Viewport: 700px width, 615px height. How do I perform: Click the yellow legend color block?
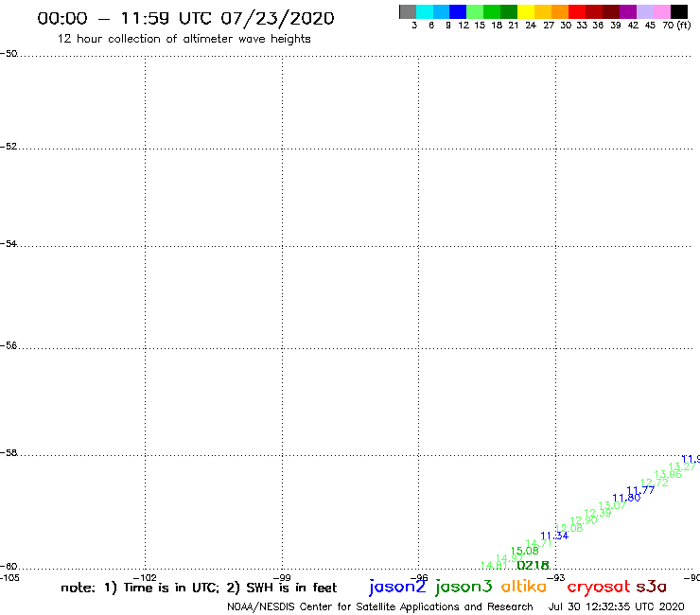pyautogui.click(x=526, y=11)
